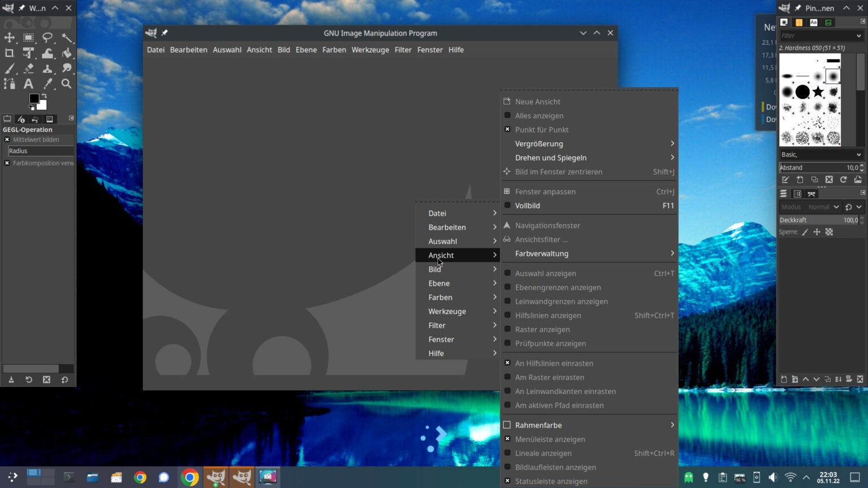
Task: Open the Ebene menu in menu bar
Action: (306, 50)
